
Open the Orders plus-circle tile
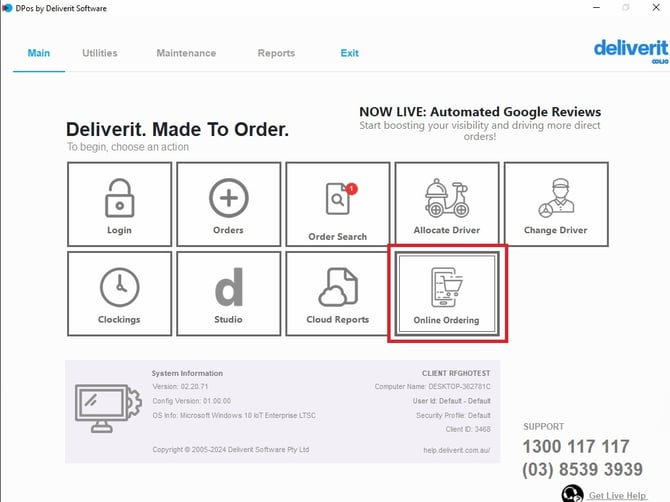click(x=229, y=204)
